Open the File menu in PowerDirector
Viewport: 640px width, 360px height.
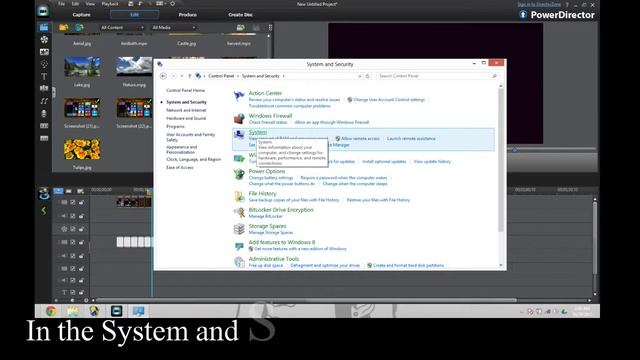click(61, 4)
